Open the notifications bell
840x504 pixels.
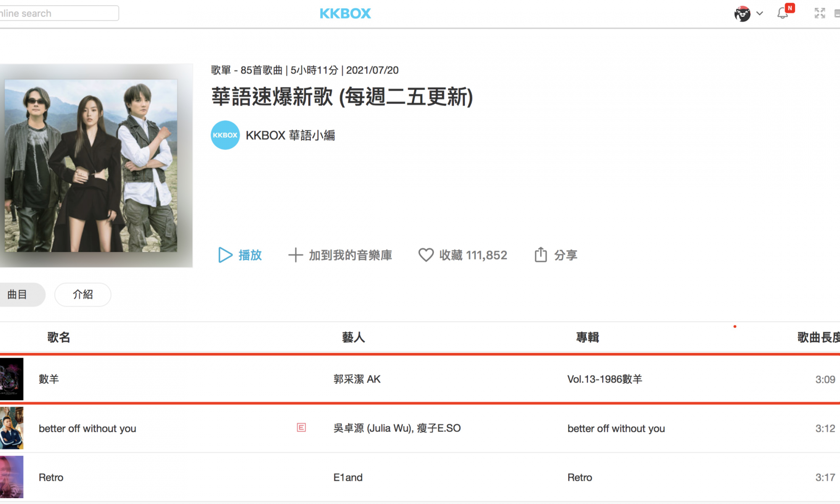[x=782, y=13]
